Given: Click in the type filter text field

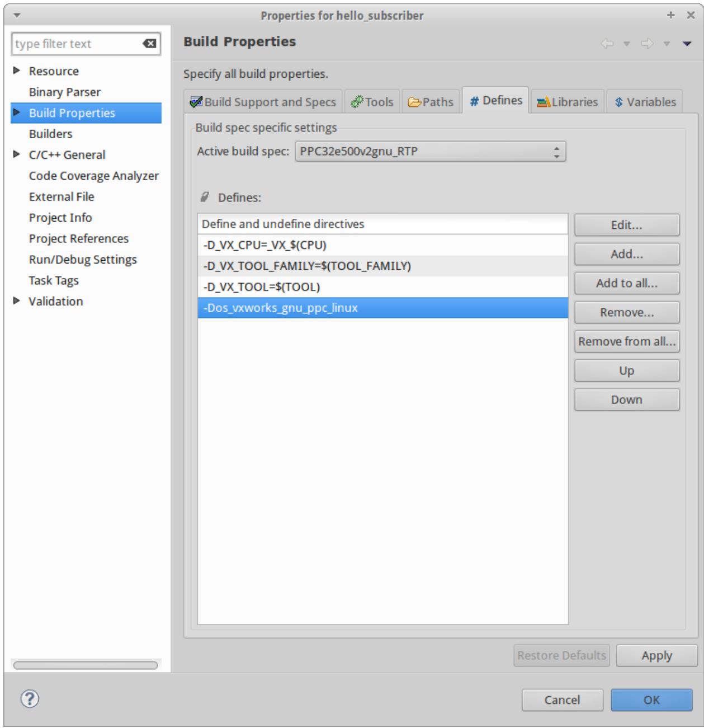Looking at the screenshot, I should click(77, 44).
